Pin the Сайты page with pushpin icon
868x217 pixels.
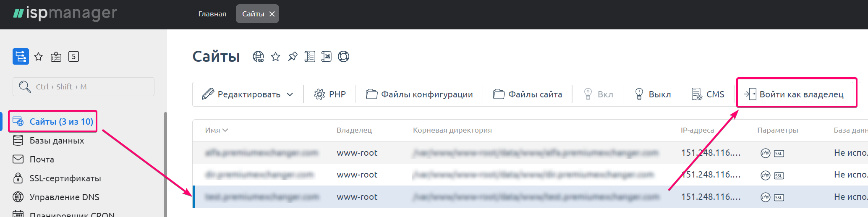(293, 56)
